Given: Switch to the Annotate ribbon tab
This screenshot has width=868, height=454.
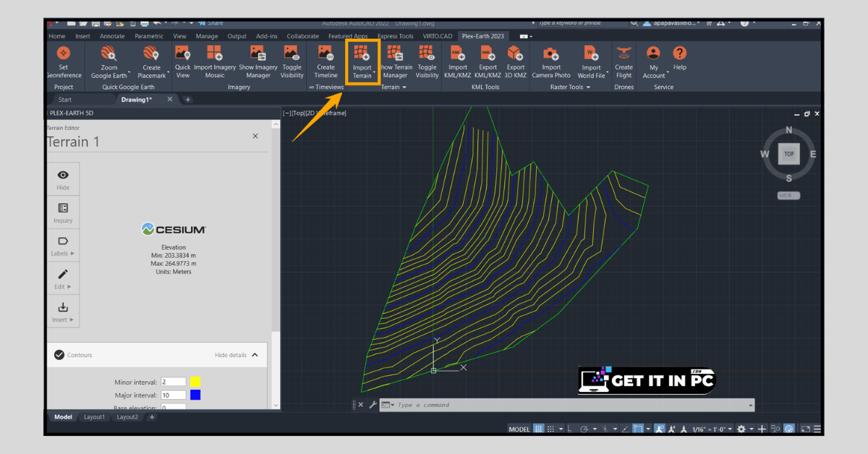Looking at the screenshot, I should tap(112, 36).
